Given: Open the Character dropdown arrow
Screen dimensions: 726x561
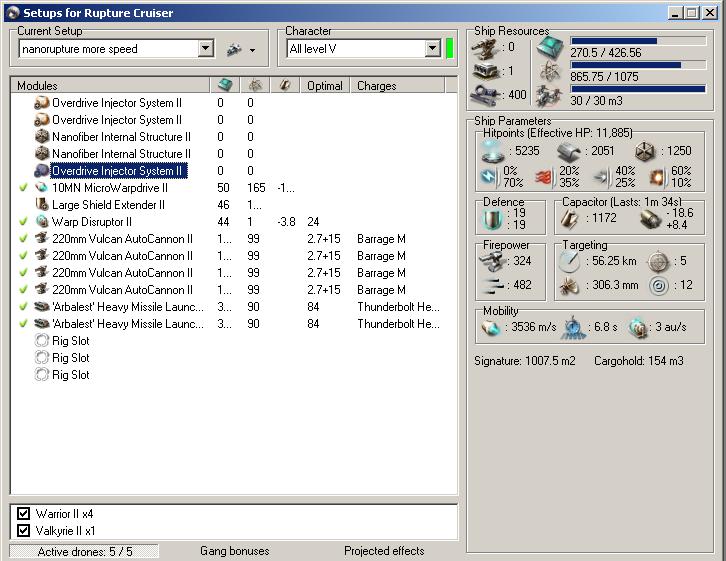Looking at the screenshot, I should click(x=432, y=48).
